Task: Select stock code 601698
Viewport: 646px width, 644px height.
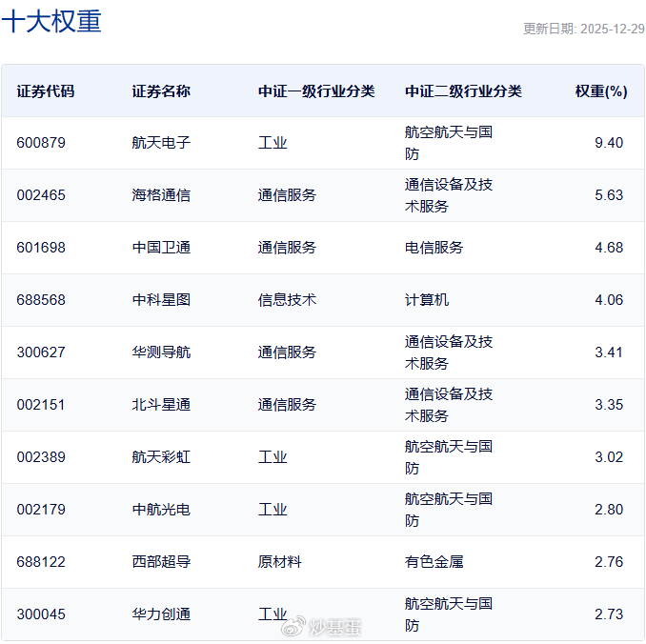Action: 41,248
